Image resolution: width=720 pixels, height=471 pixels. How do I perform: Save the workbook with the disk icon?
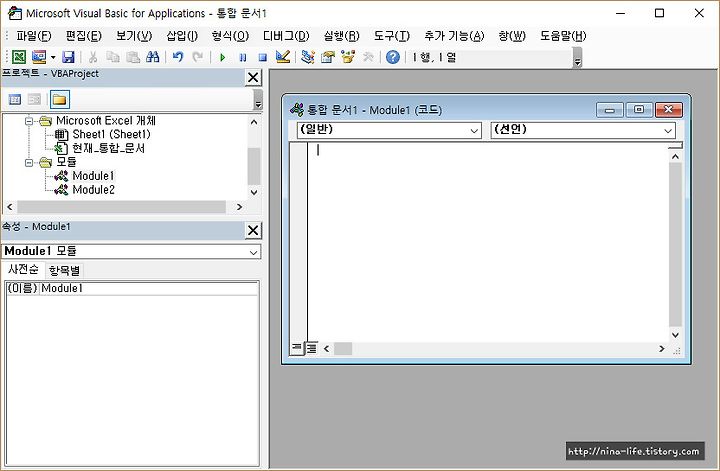click(x=68, y=57)
